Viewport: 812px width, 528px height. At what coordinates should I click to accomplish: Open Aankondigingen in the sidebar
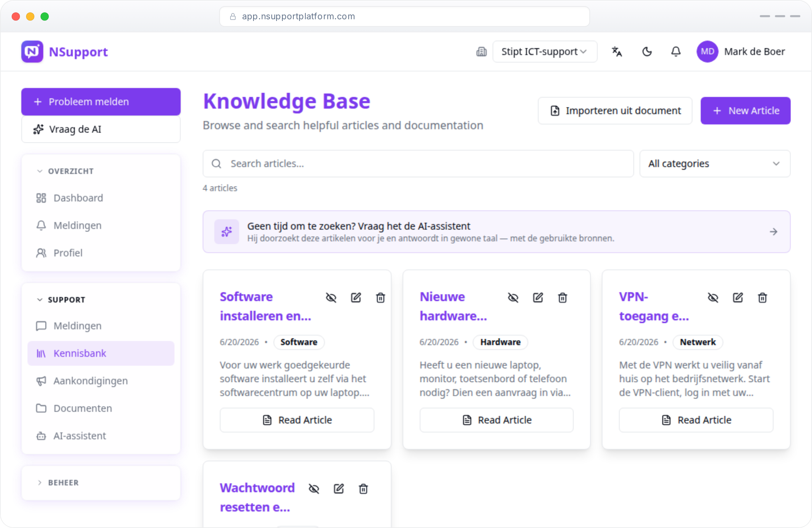(101, 381)
